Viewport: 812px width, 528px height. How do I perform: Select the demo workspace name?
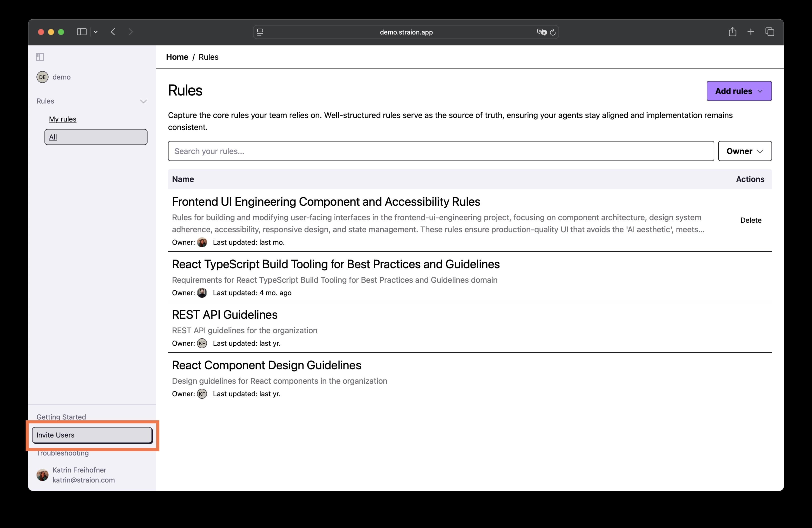62,77
